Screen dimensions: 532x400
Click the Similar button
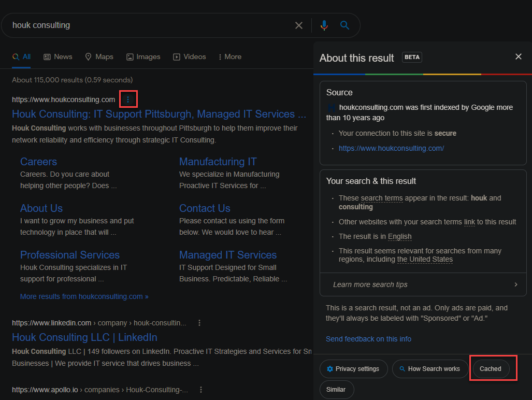(x=336, y=390)
